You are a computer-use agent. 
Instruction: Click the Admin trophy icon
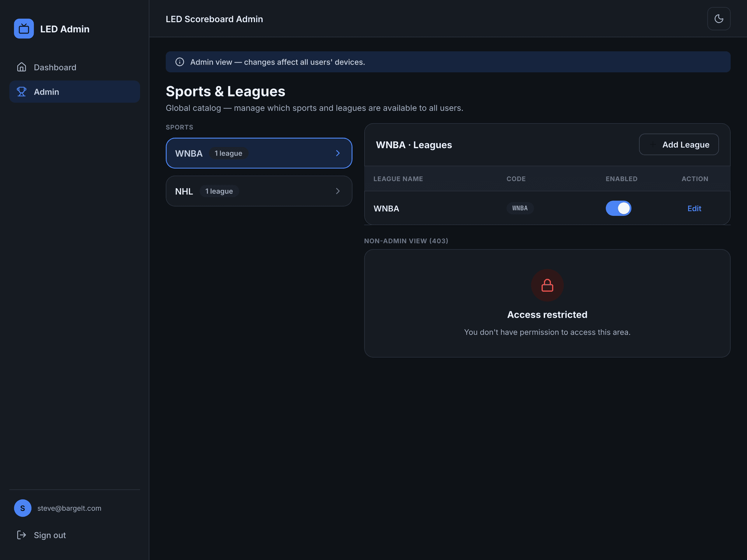point(22,92)
